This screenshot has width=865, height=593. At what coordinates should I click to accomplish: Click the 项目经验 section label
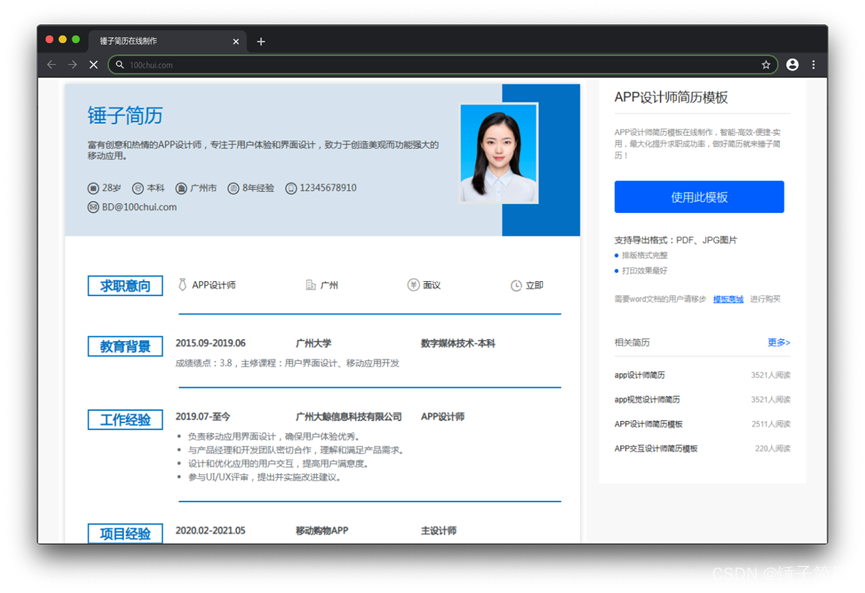tap(125, 533)
